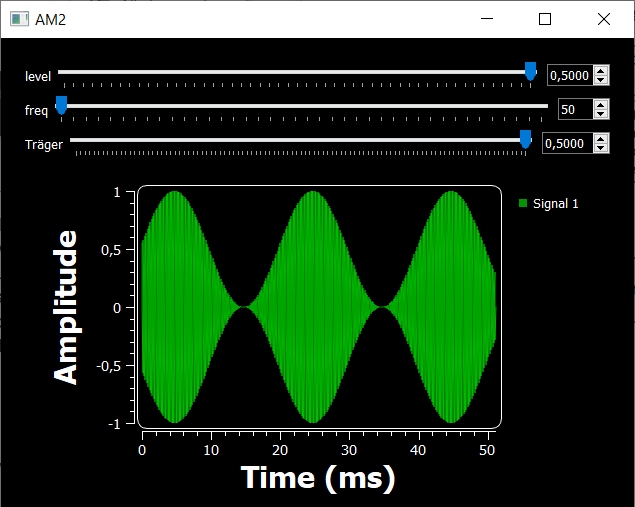Click the Time (ms) axis title
The image size is (635, 507).
click(318, 478)
